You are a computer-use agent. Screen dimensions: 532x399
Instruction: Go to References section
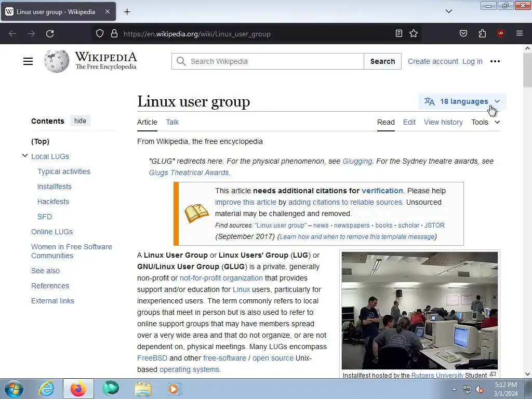[50, 286]
